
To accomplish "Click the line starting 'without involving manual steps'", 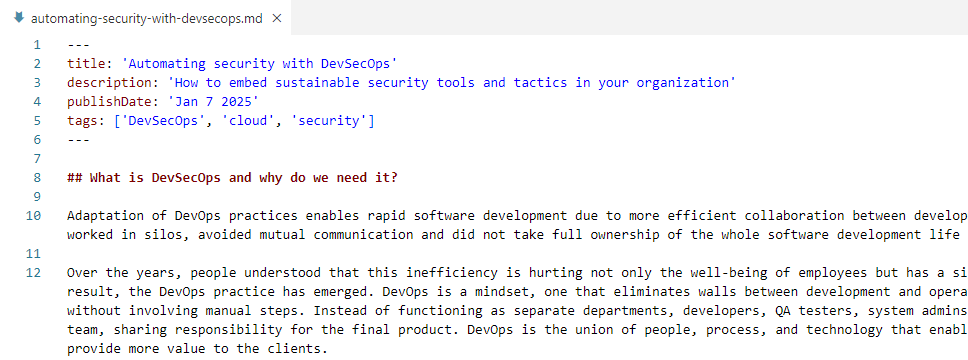I will 517,311.
